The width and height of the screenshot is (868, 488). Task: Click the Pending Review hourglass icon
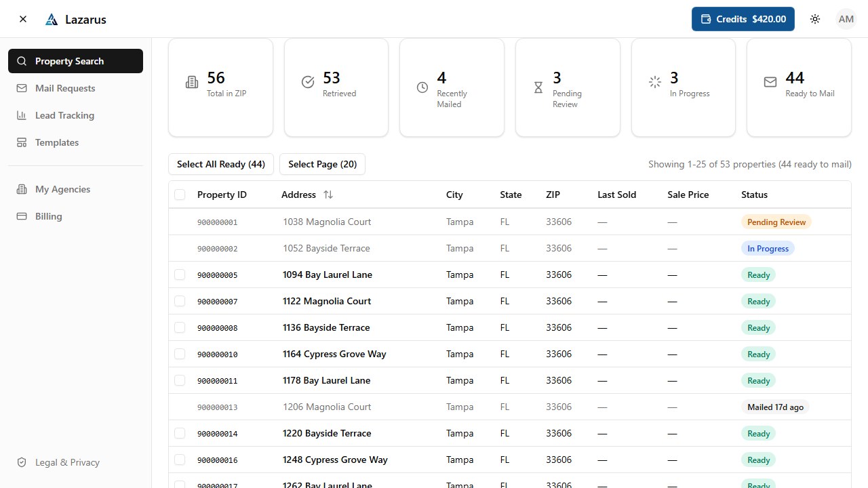click(538, 87)
